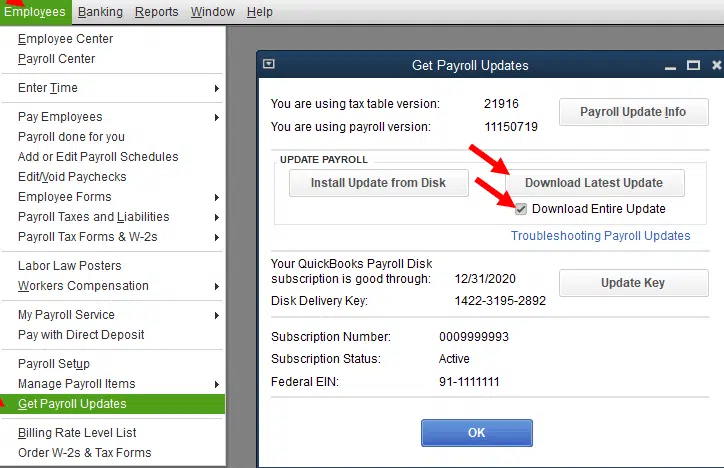This screenshot has width=724, height=468.
Task: Select Payroll Center menu entry
Action: [113, 59]
